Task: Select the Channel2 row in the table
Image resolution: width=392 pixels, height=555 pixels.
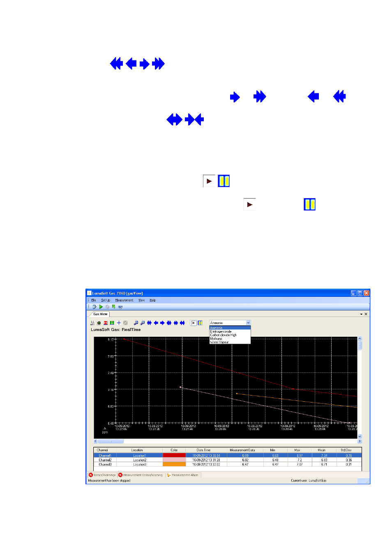Action: [228, 460]
